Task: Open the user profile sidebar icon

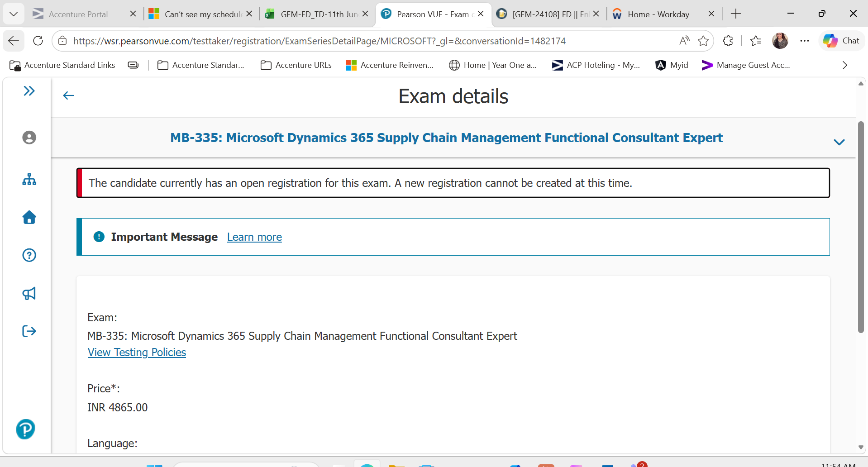Action: pos(29,138)
